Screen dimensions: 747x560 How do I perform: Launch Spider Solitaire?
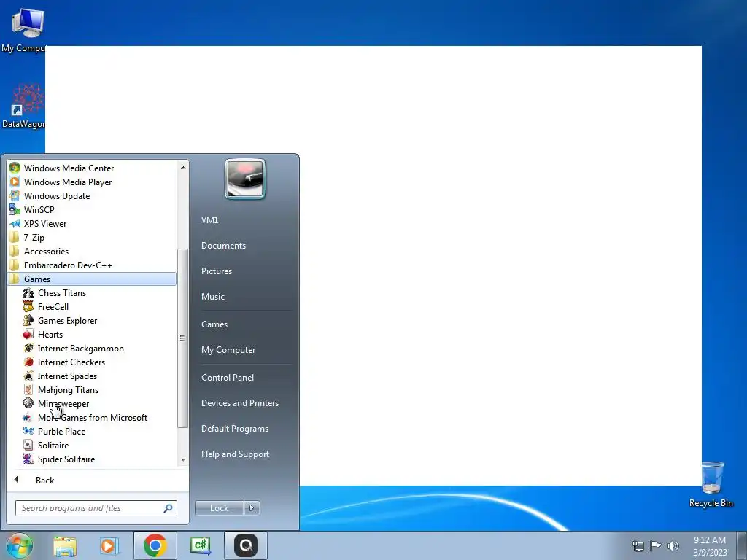point(91,459)
